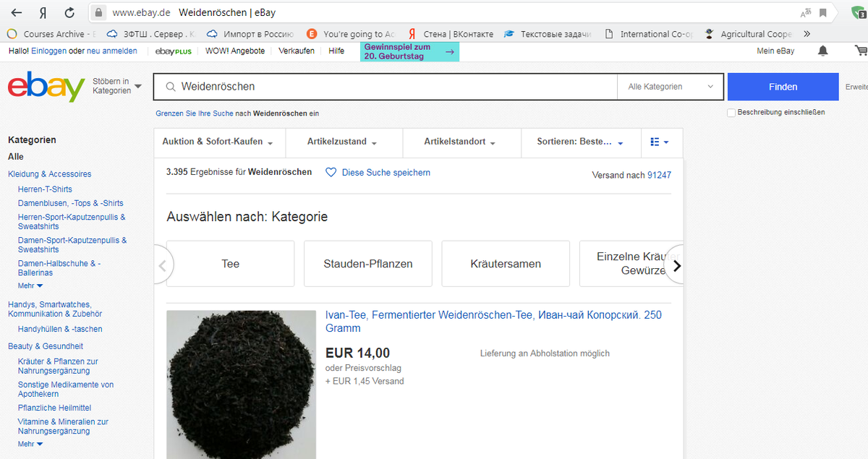Expand Mehr under Beauty & Gesundheit
The width and height of the screenshot is (868, 459).
click(30, 444)
